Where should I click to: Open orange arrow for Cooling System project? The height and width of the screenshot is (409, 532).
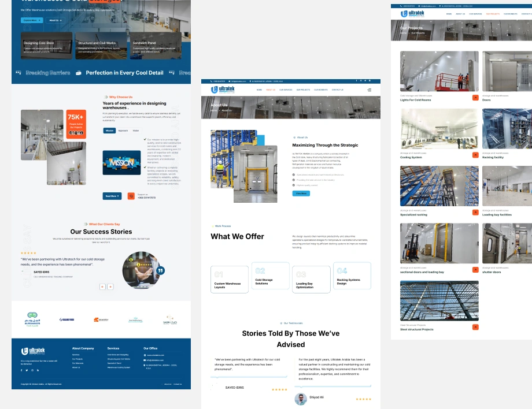(475, 155)
